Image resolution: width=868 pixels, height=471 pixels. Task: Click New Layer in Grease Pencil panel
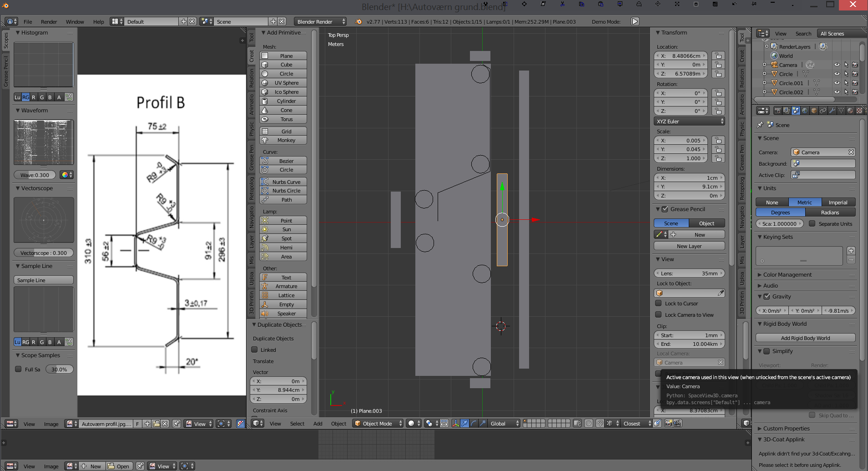[x=689, y=246]
